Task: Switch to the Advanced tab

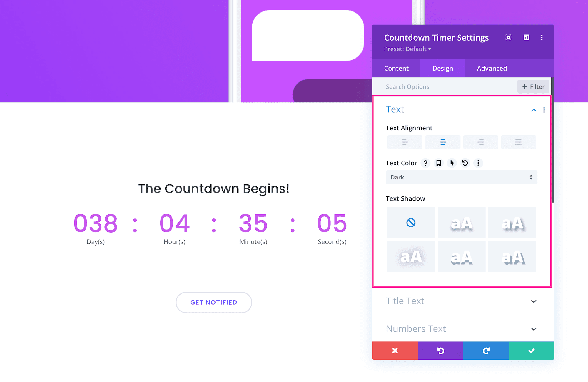Action: point(492,68)
